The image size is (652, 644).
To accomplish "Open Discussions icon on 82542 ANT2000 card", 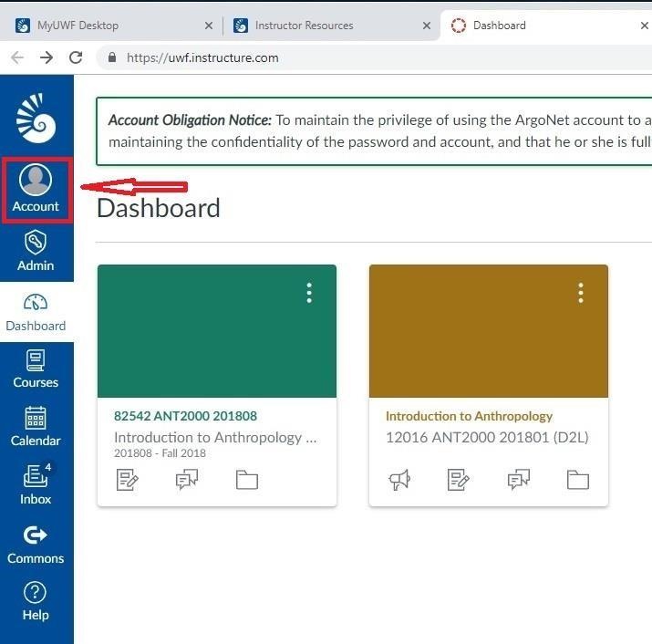I will pyautogui.click(x=187, y=480).
